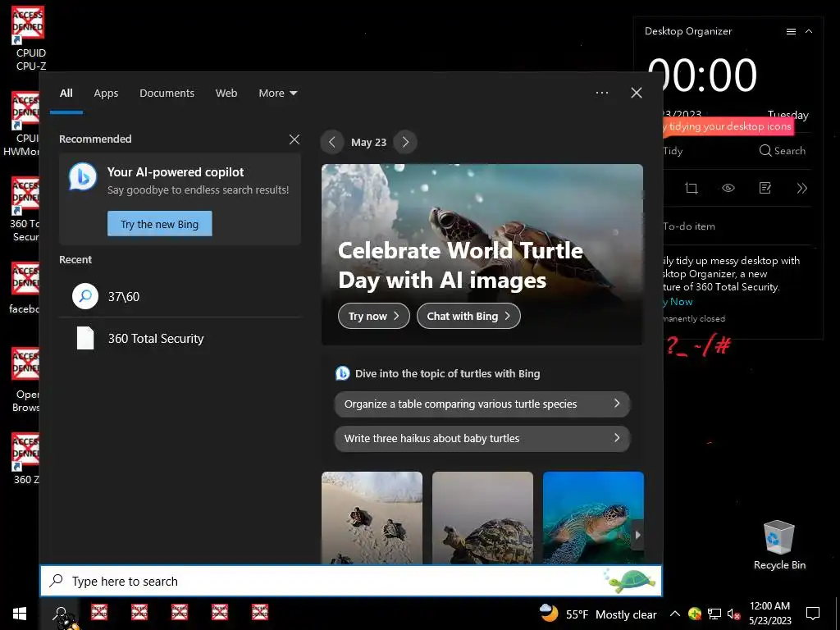
Task: Dismiss the Recommended section
Action: 294,139
